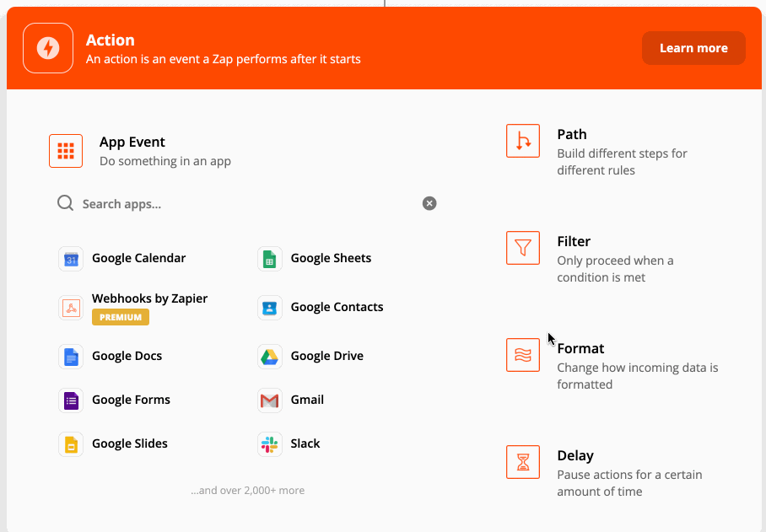Screen dimensions: 766x532
Task: Select the Gmail icon
Action: 270,400
